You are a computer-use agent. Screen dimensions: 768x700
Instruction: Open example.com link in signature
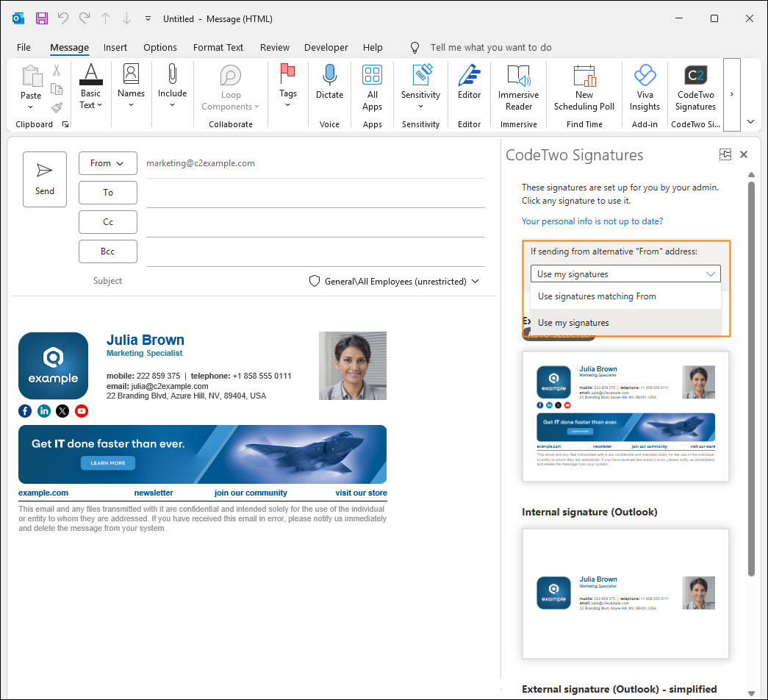click(x=43, y=493)
